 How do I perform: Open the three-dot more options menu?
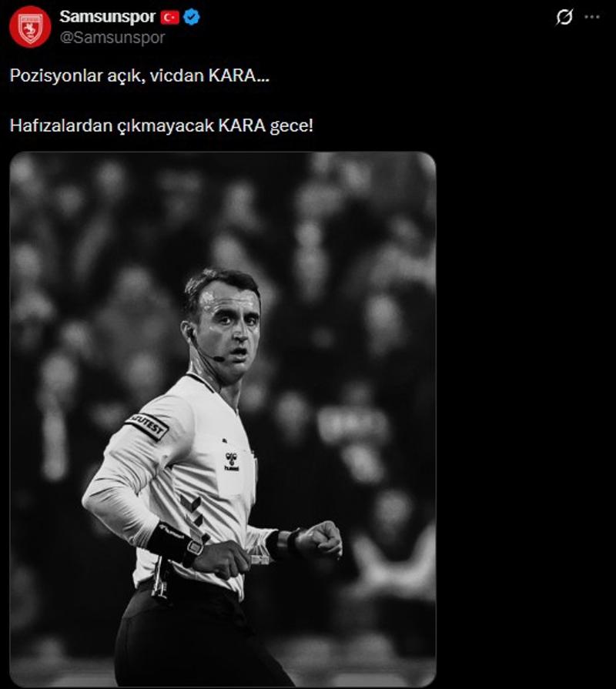pyautogui.click(x=592, y=17)
